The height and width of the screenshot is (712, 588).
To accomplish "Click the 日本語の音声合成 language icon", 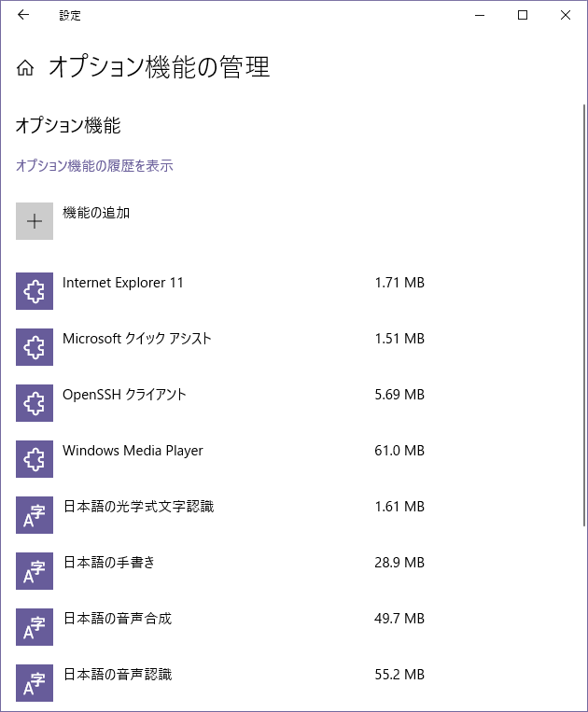I will click(x=35, y=627).
